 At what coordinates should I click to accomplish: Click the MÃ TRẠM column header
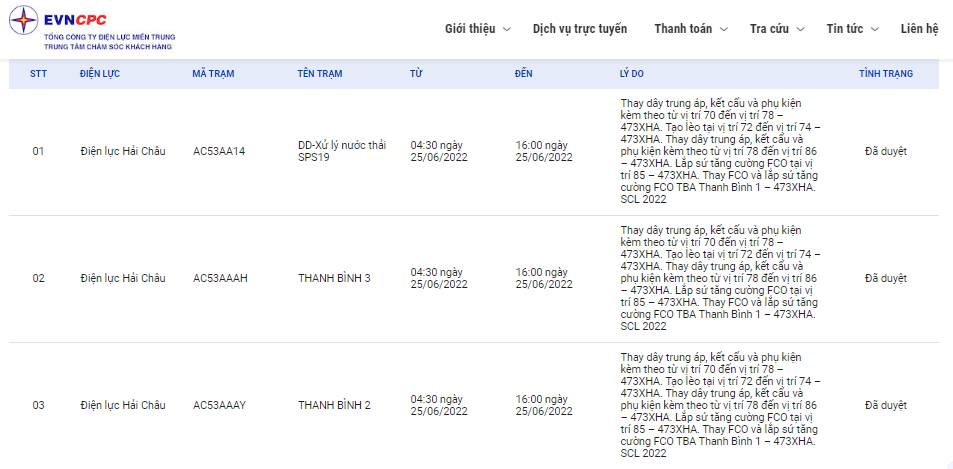pyautogui.click(x=213, y=74)
